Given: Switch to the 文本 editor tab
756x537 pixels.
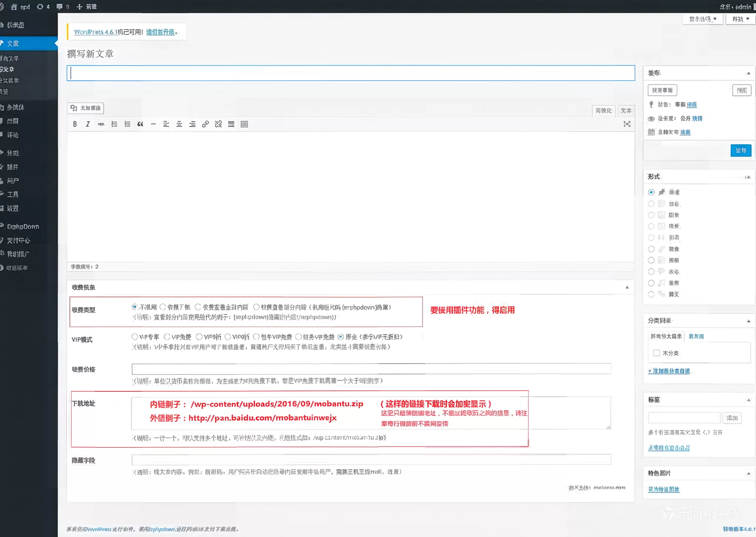Looking at the screenshot, I should pyautogui.click(x=626, y=110).
